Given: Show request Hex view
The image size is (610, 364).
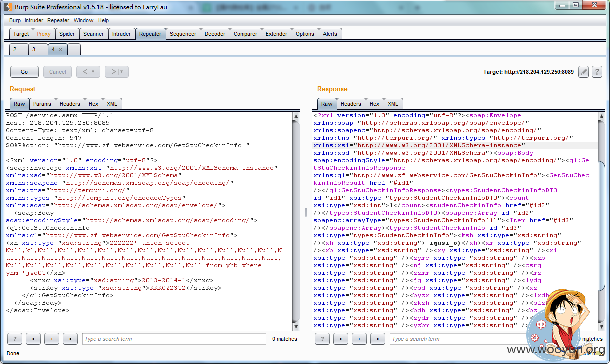Looking at the screenshot, I should coord(94,104).
